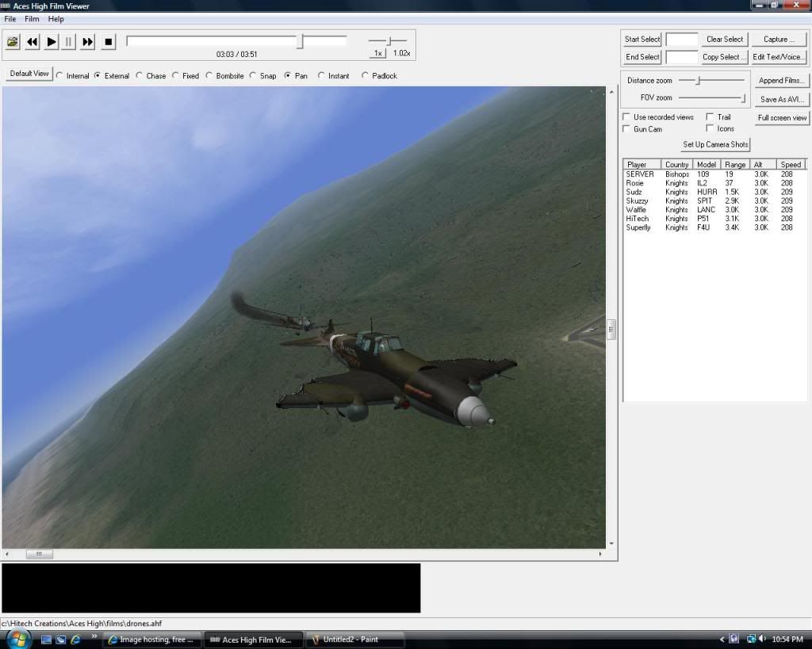
Task: Adjust the playback speed slider
Action: [389, 40]
